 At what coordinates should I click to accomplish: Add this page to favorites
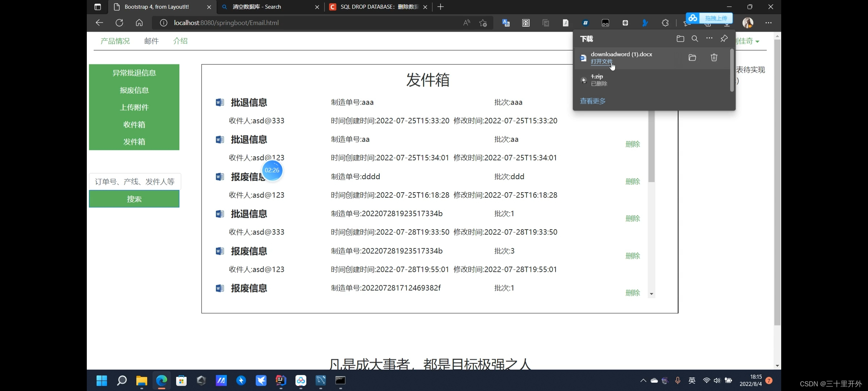coord(483,23)
